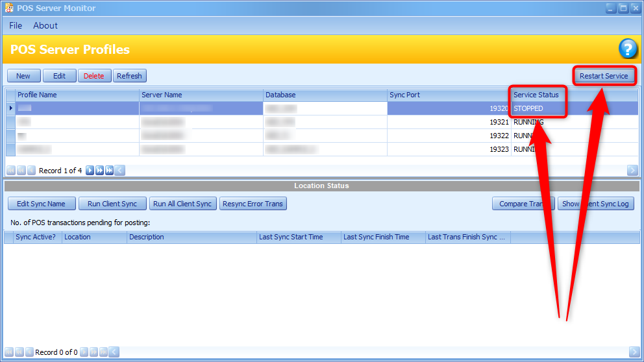Viewport: 644px width, 362px height.
Task: Resync error transactions
Action: click(253, 204)
